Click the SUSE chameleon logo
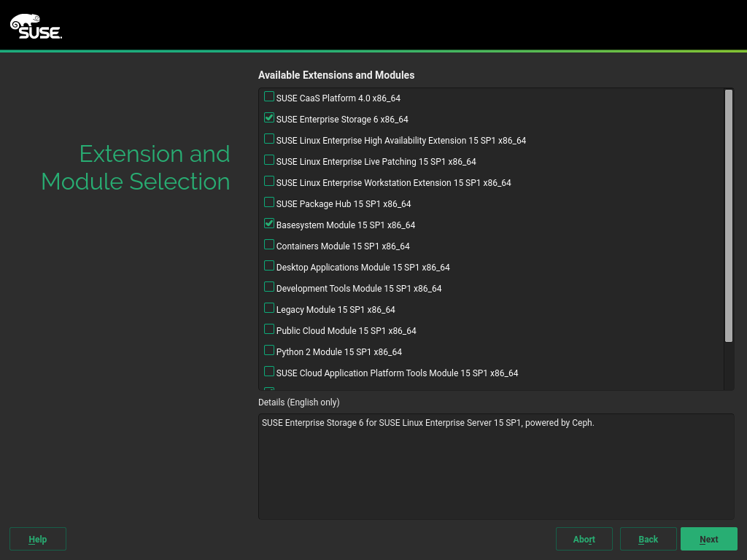 pyautogui.click(x=36, y=26)
